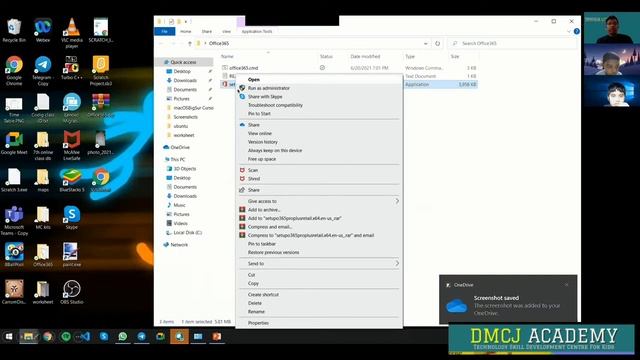Choose Create shortcut
Screen dimensions: 640x360
(263, 295)
